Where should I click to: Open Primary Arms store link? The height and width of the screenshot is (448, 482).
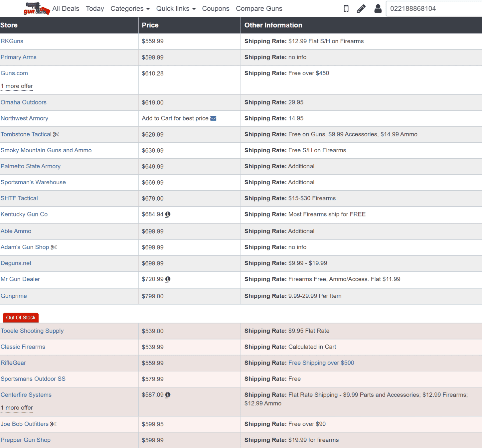[19, 57]
